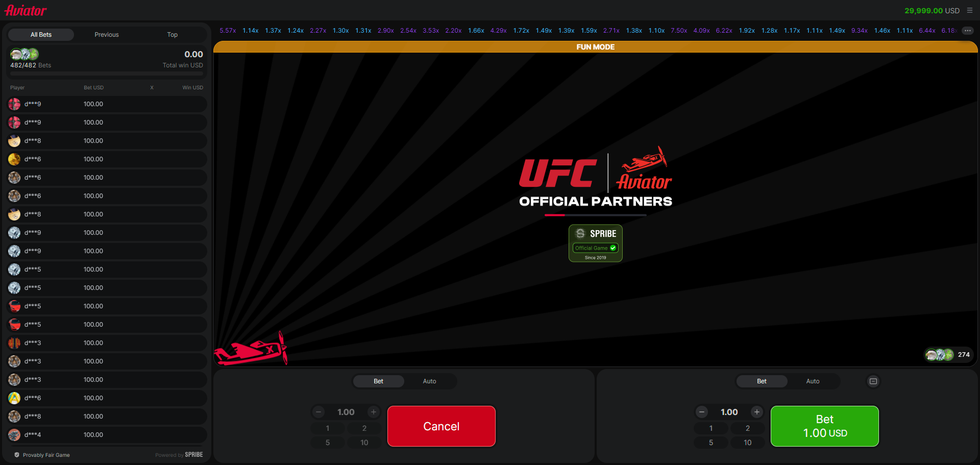Click the avatar group above 482/482 Bets

coord(24,54)
